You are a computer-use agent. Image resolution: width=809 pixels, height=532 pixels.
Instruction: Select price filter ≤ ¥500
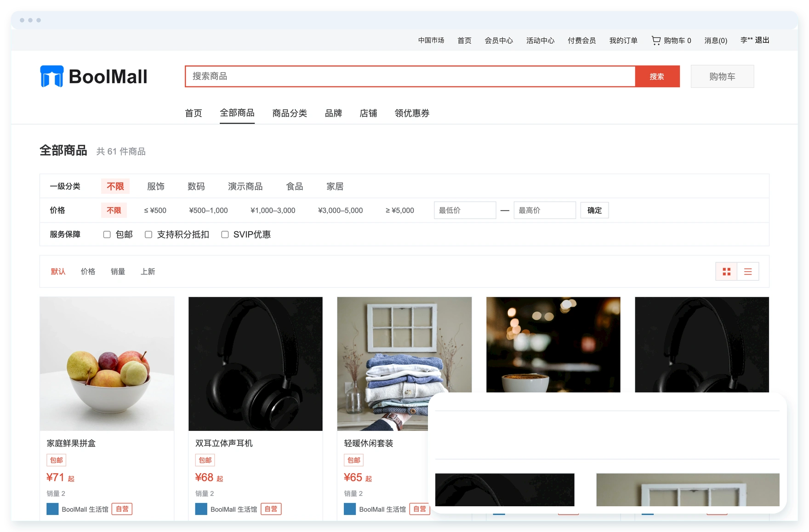pos(155,210)
